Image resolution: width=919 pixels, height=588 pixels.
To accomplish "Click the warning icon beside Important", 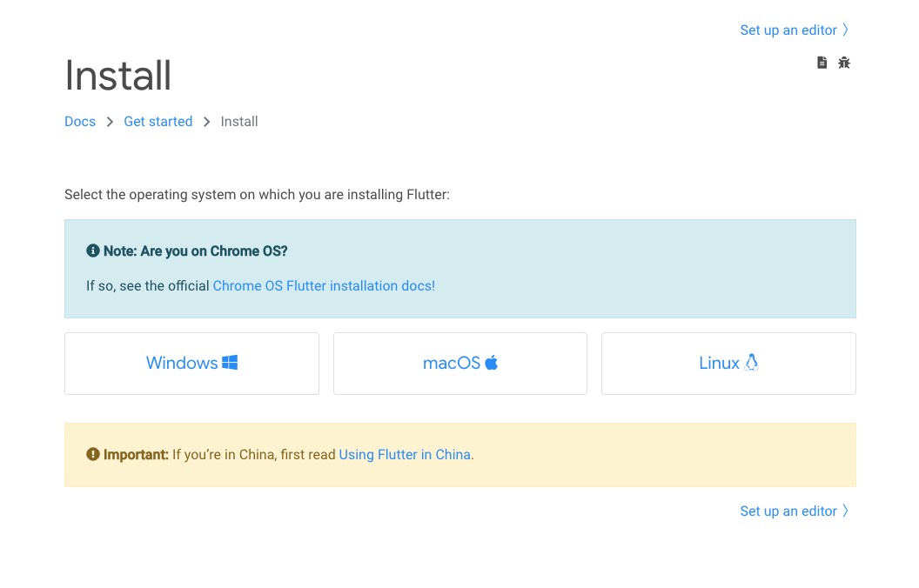I will click(x=93, y=454).
